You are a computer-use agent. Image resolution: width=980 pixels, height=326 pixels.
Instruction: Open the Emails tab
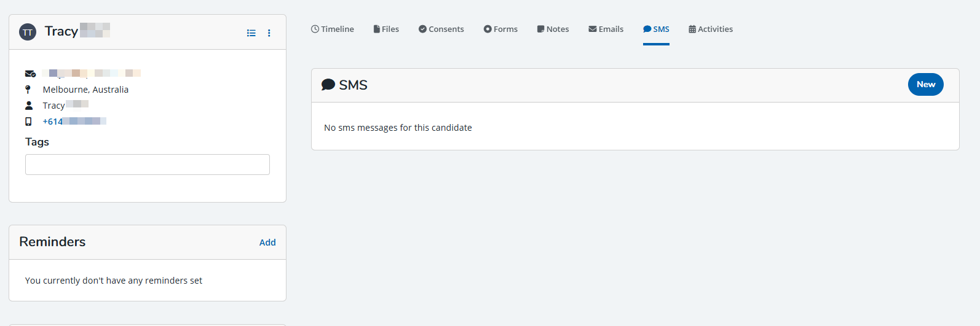tap(606, 29)
